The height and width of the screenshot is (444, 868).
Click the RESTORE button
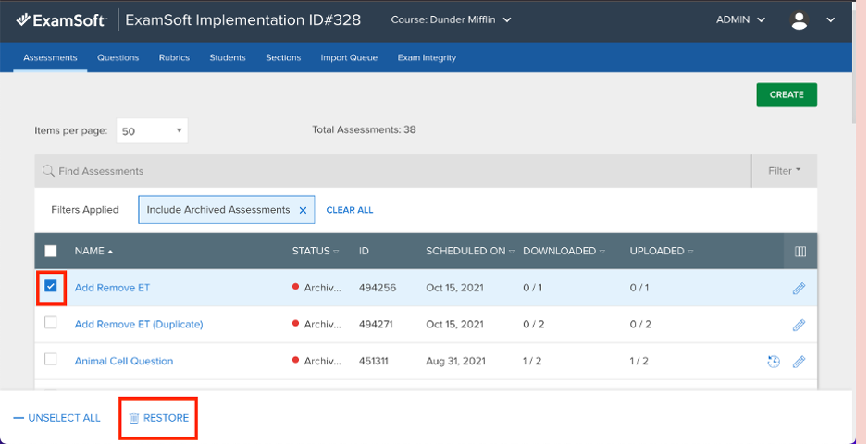pos(158,418)
